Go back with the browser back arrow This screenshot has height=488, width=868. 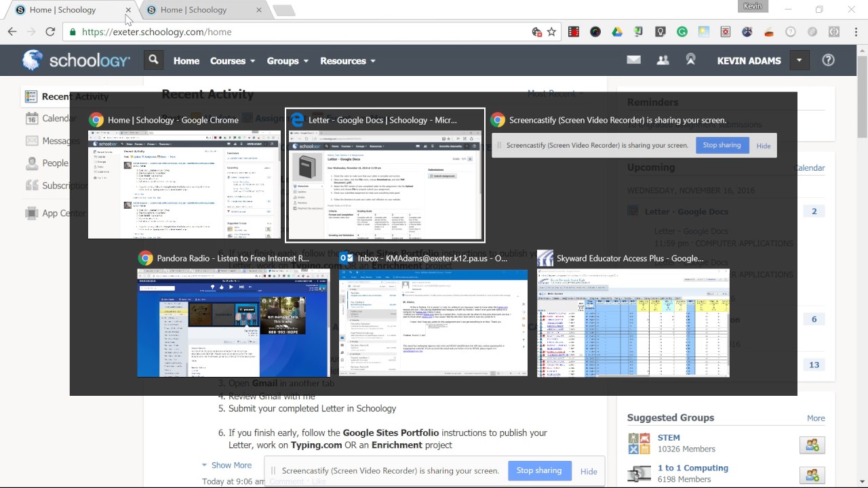point(12,32)
